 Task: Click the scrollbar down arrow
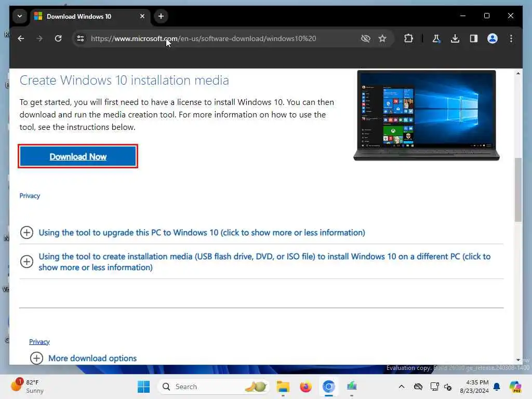518,360
